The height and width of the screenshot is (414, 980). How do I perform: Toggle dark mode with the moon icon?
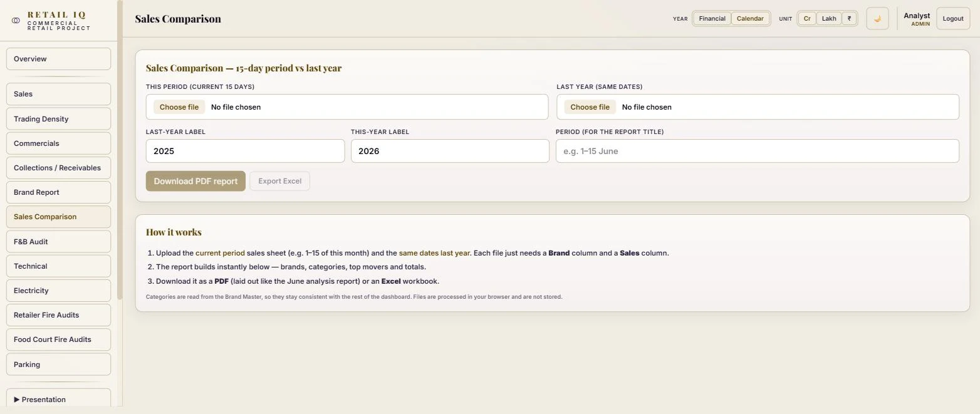click(877, 19)
